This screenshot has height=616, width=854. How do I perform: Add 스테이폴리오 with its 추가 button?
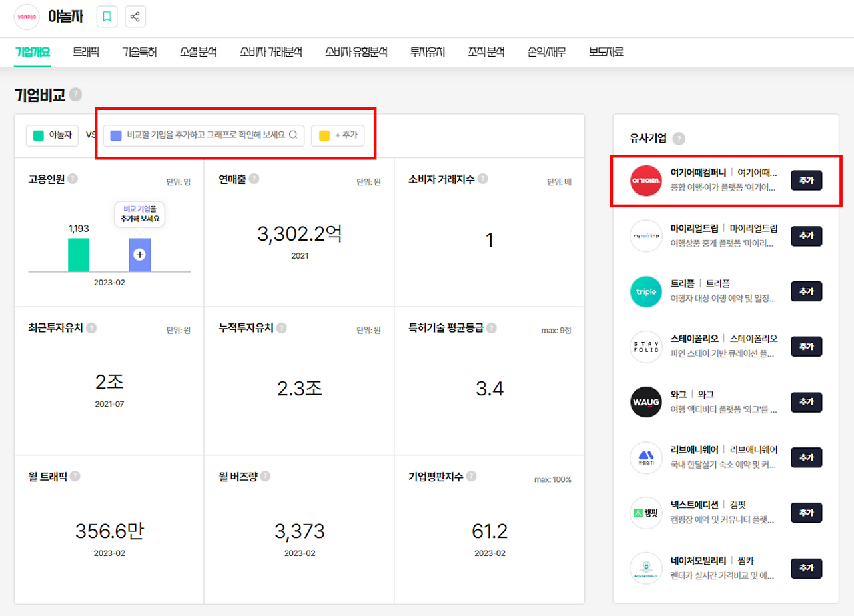[x=806, y=347]
